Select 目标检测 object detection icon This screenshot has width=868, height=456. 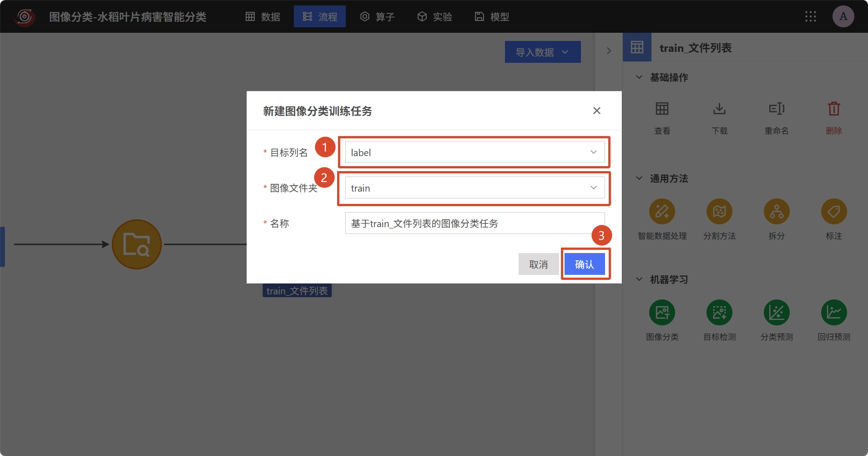(719, 313)
